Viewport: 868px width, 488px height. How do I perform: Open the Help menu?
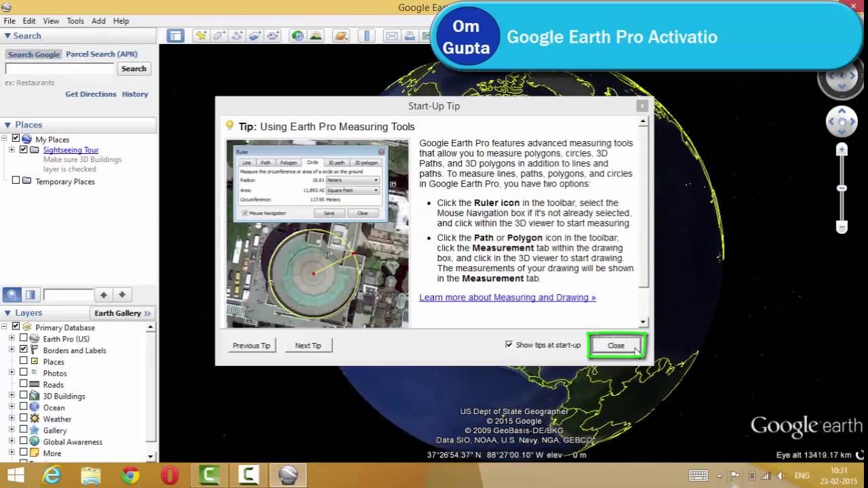pos(121,21)
